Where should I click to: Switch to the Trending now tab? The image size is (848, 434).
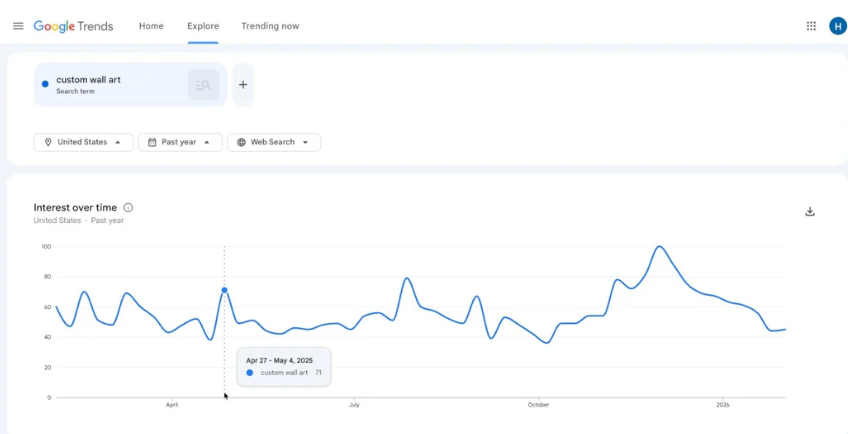270,26
